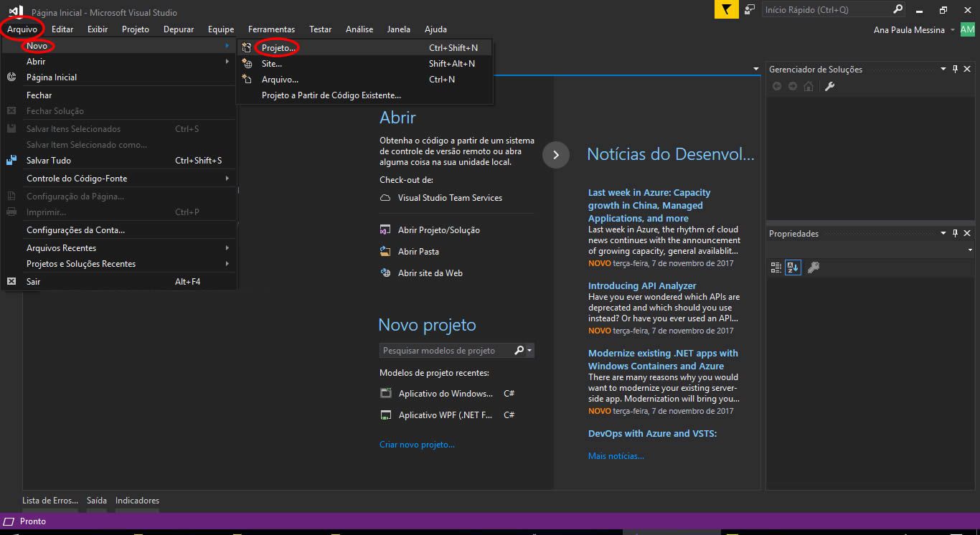Click the Solution Explorer home icon

(809, 86)
